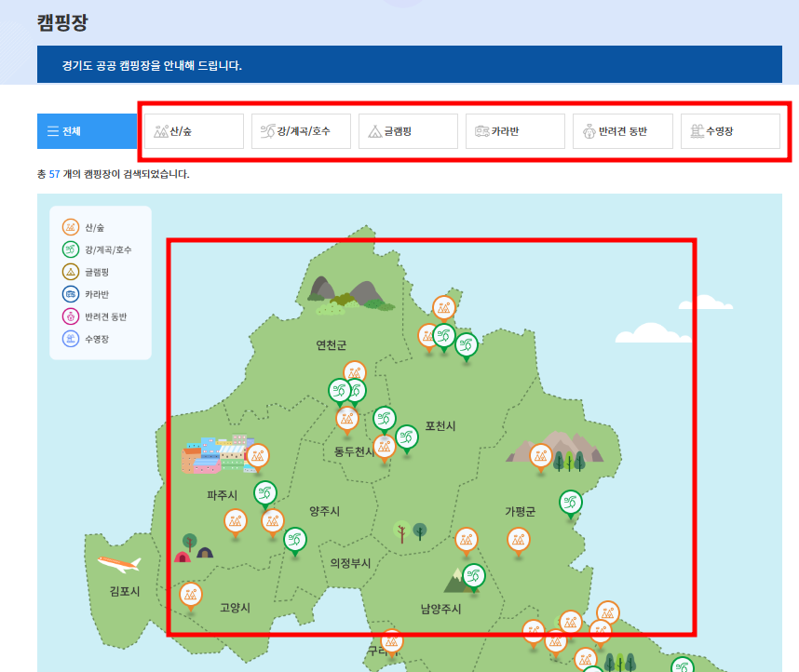Open orange marker beside colorful Paju buildings
Image resolution: width=799 pixels, height=672 pixels.
click(257, 456)
